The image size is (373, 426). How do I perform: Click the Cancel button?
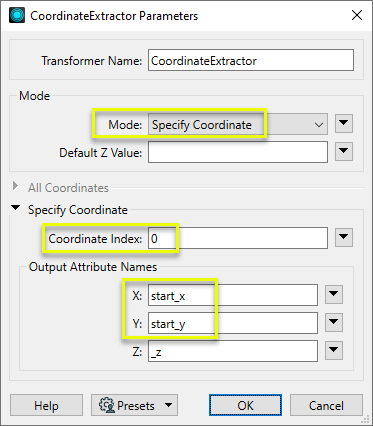pyautogui.click(x=326, y=405)
